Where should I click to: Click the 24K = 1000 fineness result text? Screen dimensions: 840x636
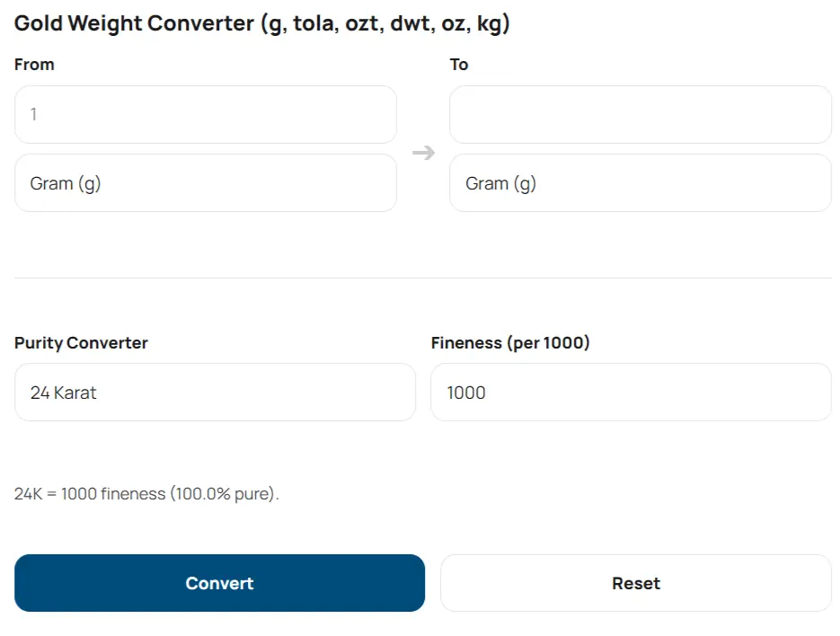point(90,494)
